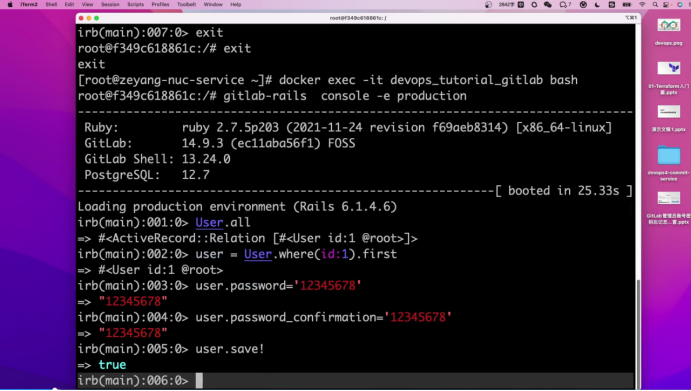Image resolution: width=691 pixels, height=391 pixels.
Task: Click the terminal vertical scrollbar thumb
Action: click(638, 335)
